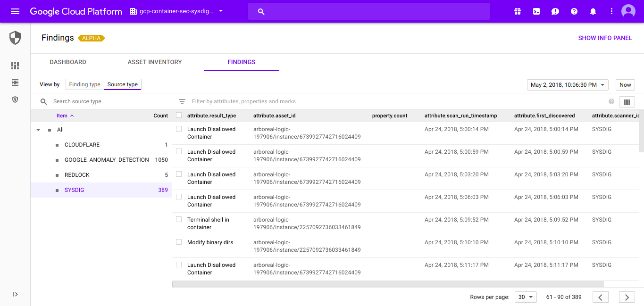Switch to the Asset Inventory tab
644x306 pixels.
[155, 62]
